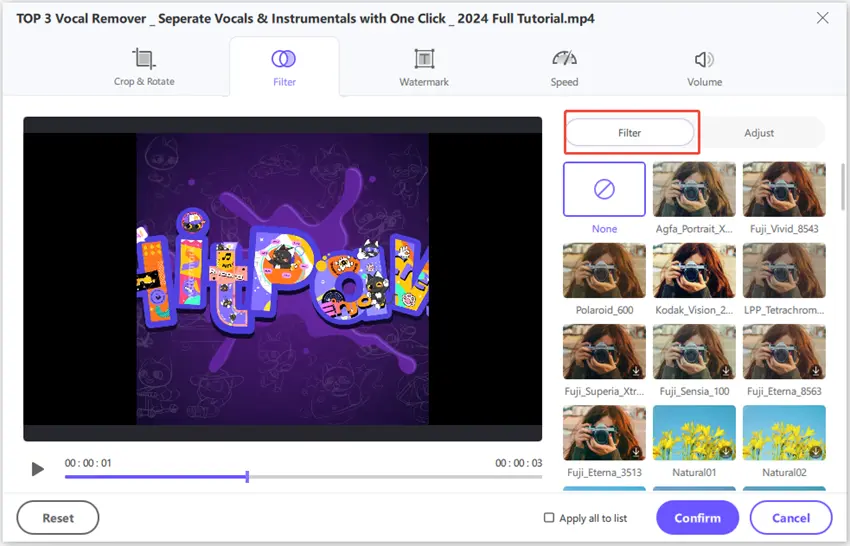Click download icon on Fuji_Eterna_8563 thumbnail
The height and width of the screenshot is (546, 850).
pyautogui.click(x=816, y=371)
